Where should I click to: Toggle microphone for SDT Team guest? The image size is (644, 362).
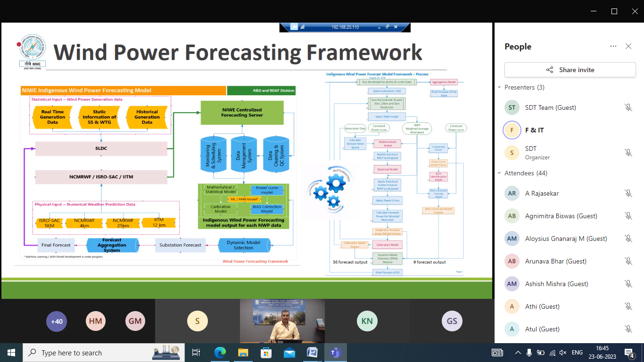628,107
